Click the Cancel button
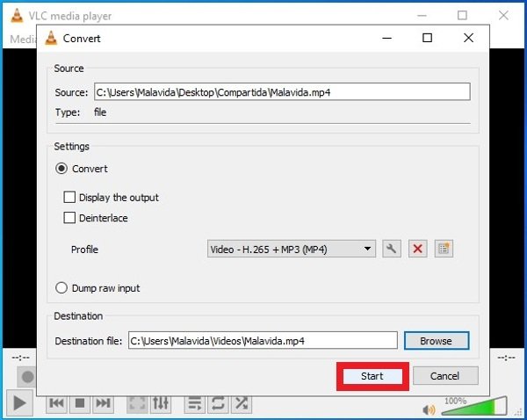This screenshot has height=420, width=527. tap(445, 376)
